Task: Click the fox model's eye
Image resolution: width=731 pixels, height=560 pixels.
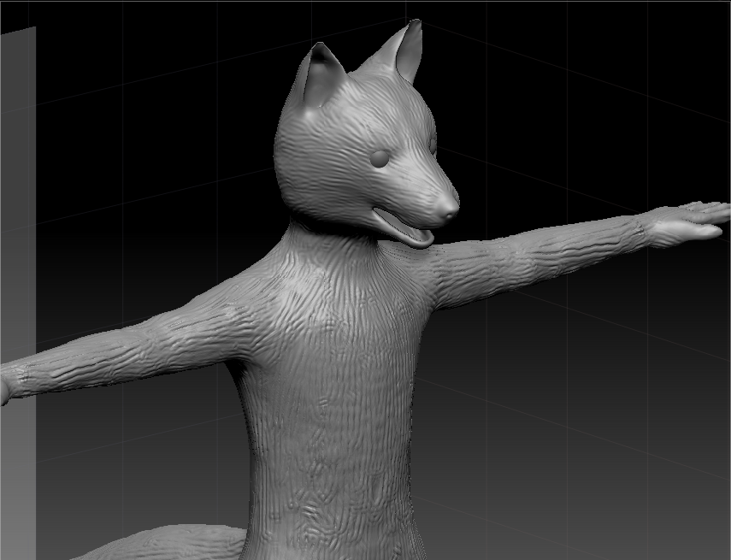Action: pyautogui.click(x=380, y=158)
